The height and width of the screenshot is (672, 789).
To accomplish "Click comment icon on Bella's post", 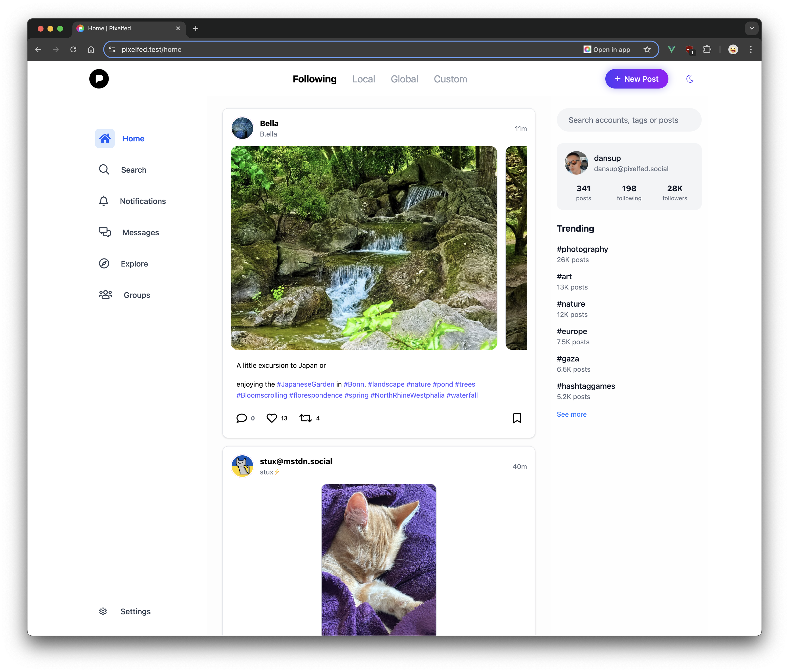I will [x=242, y=418].
